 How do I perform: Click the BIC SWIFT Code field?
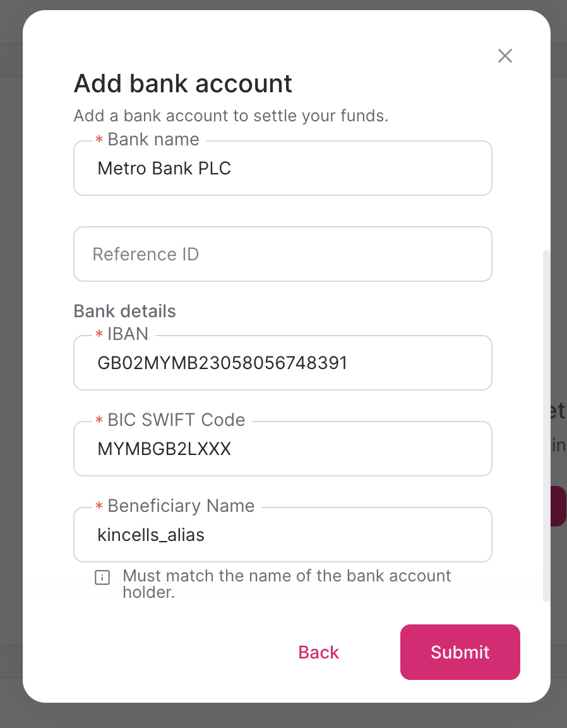click(x=282, y=449)
